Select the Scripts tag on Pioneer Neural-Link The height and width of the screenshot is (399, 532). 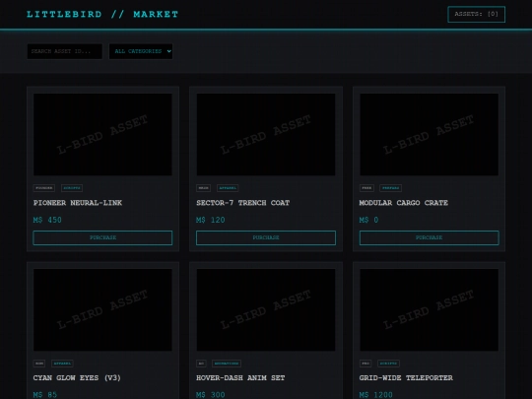(72, 188)
